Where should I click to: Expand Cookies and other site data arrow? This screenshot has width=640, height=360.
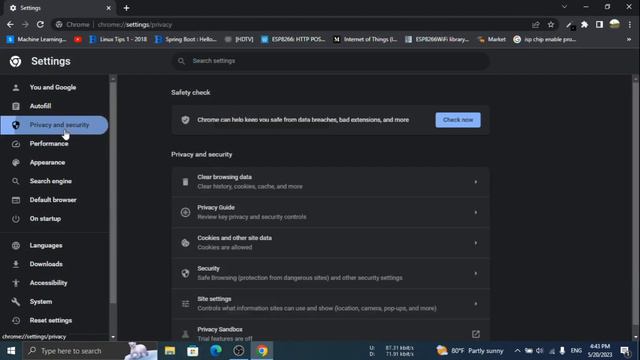476,243
